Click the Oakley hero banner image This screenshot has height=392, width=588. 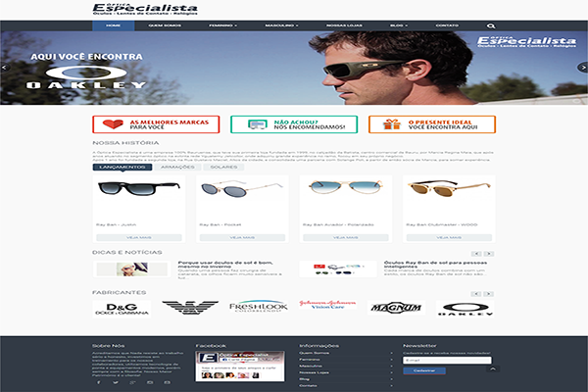click(294, 68)
